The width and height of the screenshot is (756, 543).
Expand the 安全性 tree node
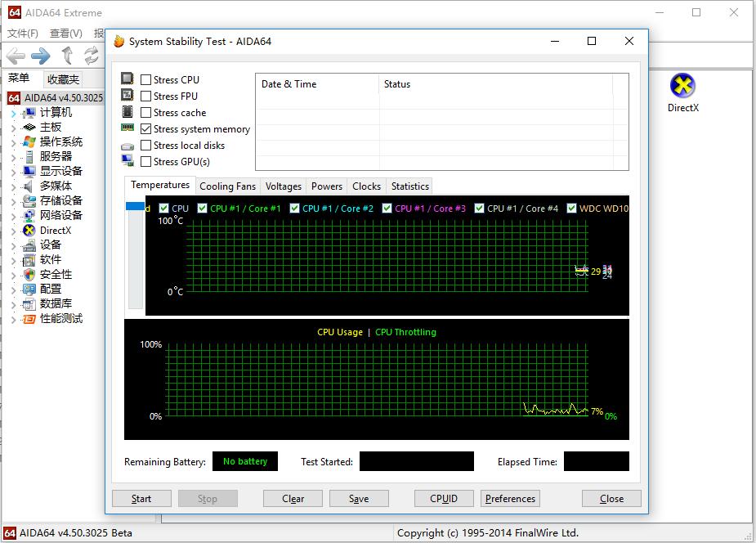point(14,276)
